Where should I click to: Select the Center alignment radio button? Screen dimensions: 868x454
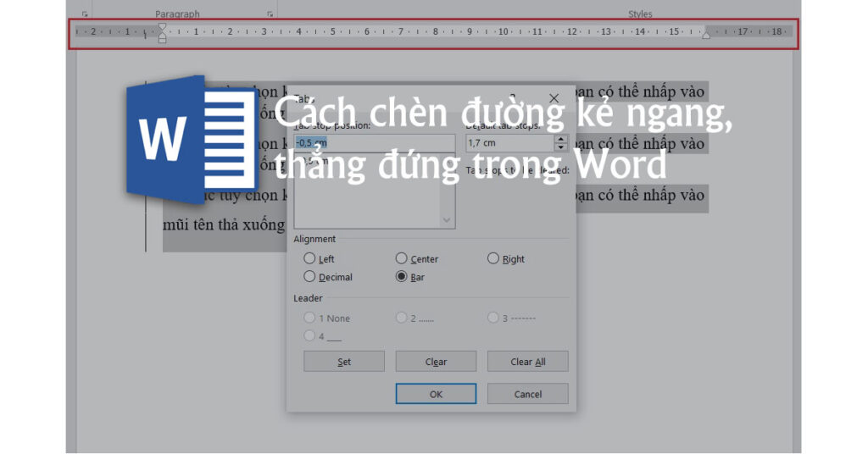402,259
